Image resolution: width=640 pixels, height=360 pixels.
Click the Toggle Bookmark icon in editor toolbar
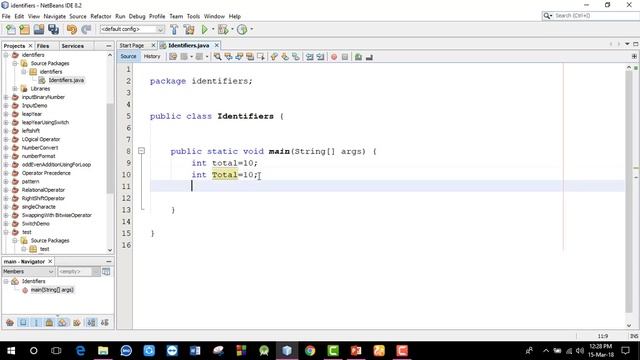pyautogui.click(x=296, y=57)
